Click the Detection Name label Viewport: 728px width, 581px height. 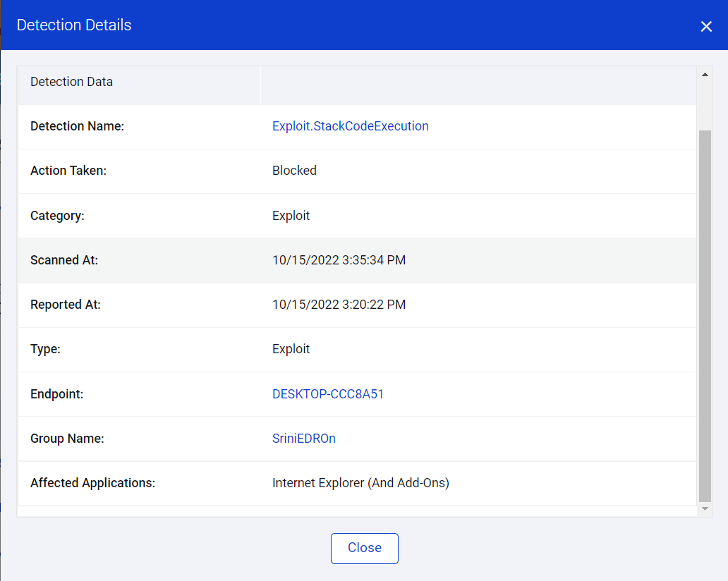pos(77,126)
